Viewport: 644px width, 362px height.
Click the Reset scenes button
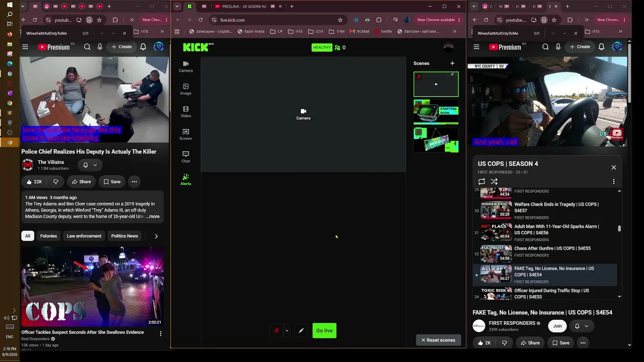(x=438, y=340)
